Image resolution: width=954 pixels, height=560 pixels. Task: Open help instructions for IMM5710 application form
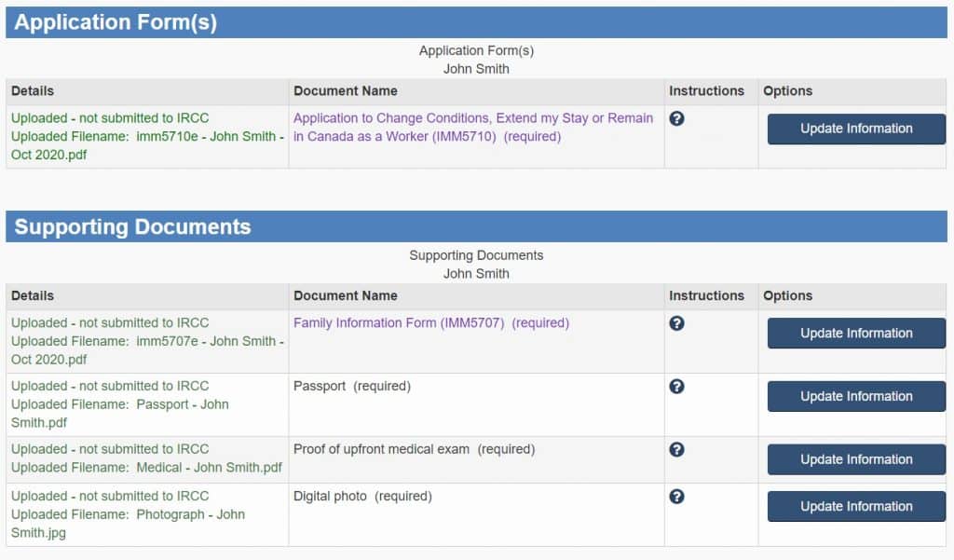click(677, 118)
